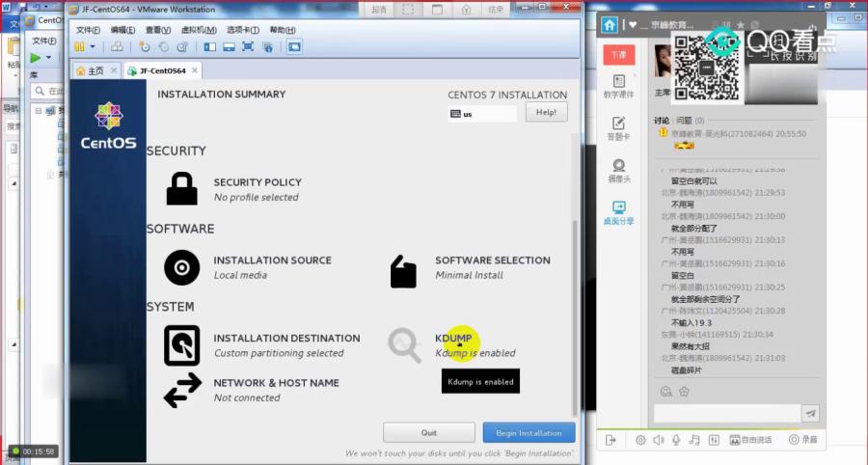Click the emoji face icon in chat
The width and height of the screenshot is (868, 465).
pyautogui.click(x=666, y=392)
